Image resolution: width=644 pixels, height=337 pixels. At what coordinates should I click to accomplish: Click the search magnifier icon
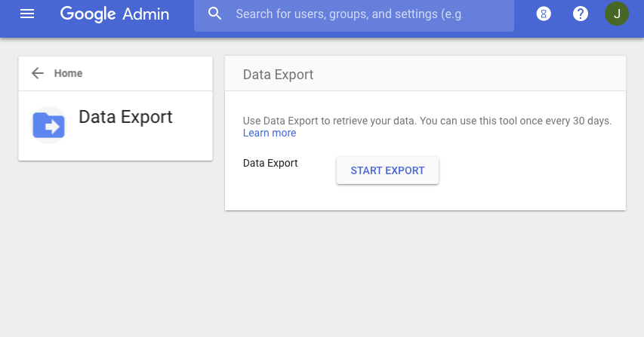tap(215, 14)
